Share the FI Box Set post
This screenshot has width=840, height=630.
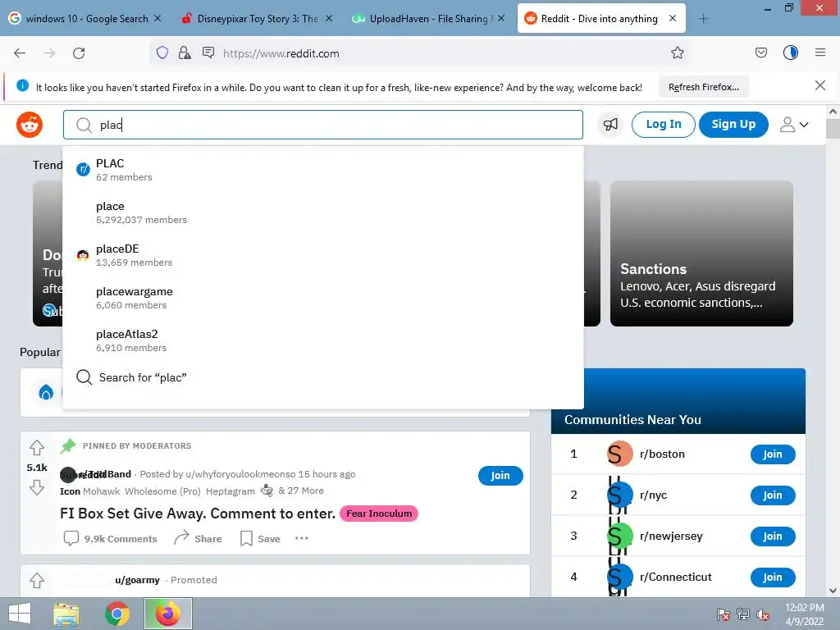point(198,538)
